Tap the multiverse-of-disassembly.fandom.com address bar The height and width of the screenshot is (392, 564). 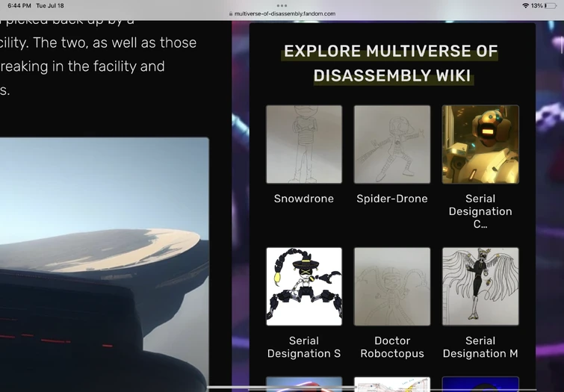pyautogui.click(x=282, y=13)
